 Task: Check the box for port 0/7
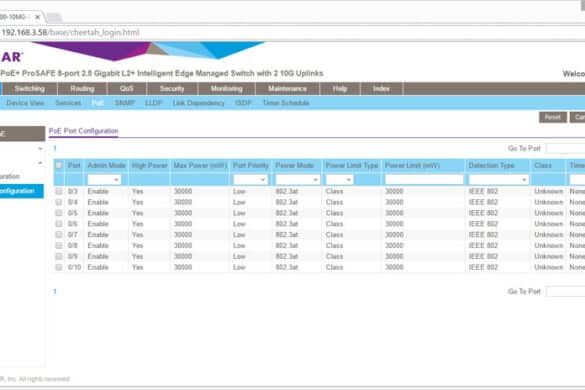point(59,235)
